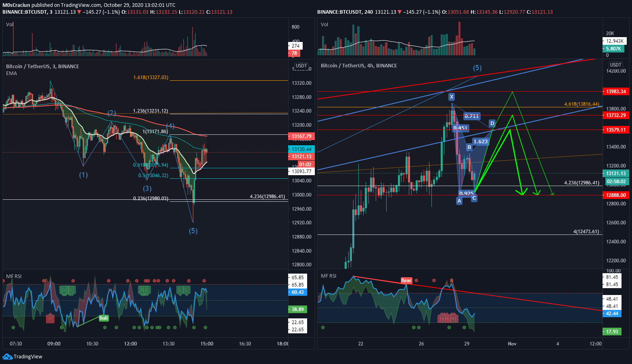
Task: Click the 4.618(13816.44) Fibonacci label
Action: (582, 104)
